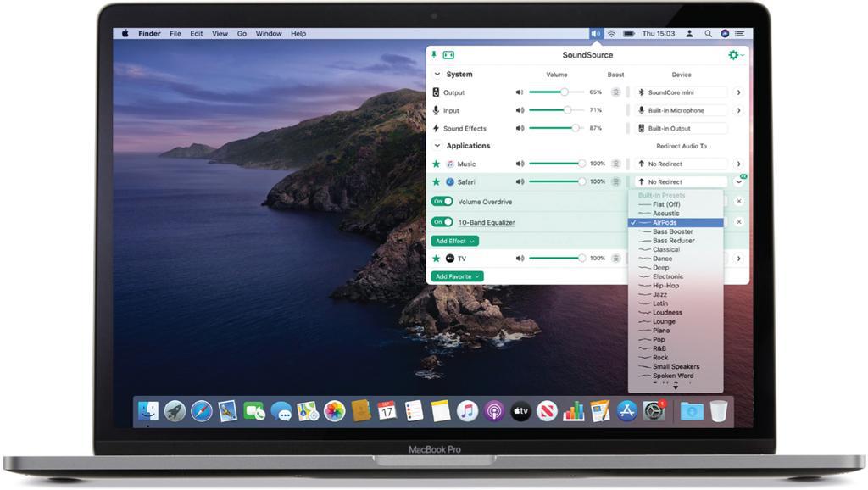
Task: Unfavorite TV using its star
Action: tap(437, 259)
